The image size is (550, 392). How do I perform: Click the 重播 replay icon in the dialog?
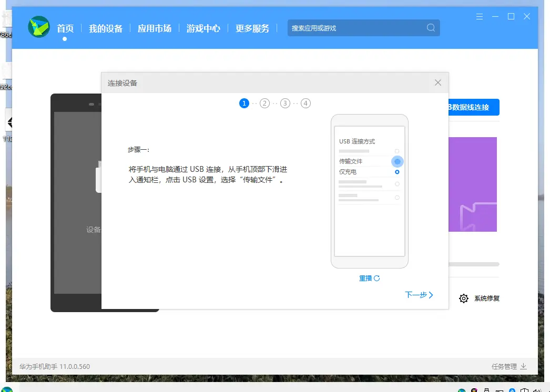(x=377, y=278)
